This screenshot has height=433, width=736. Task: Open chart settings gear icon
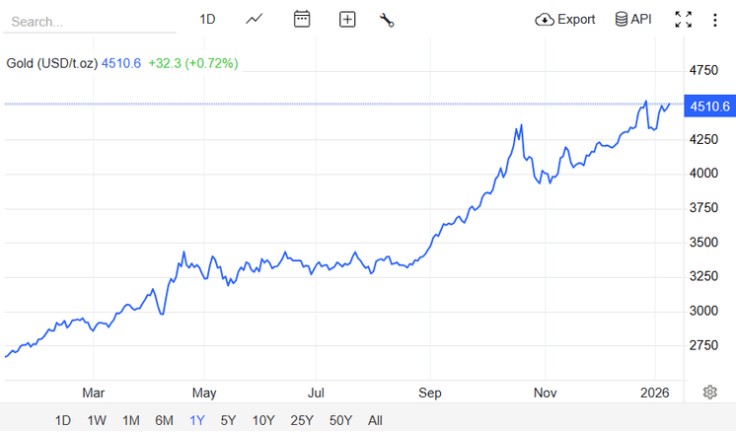pyautogui.click(x=710, y=392)
